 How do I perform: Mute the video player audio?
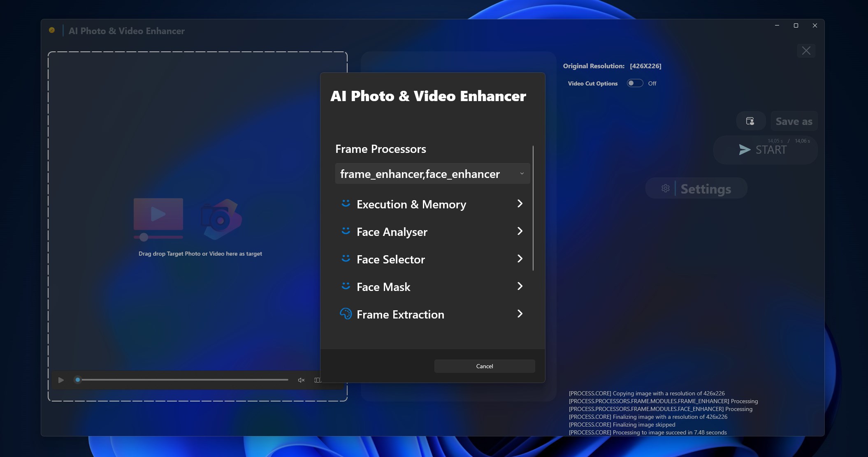(x=301, y=380)
